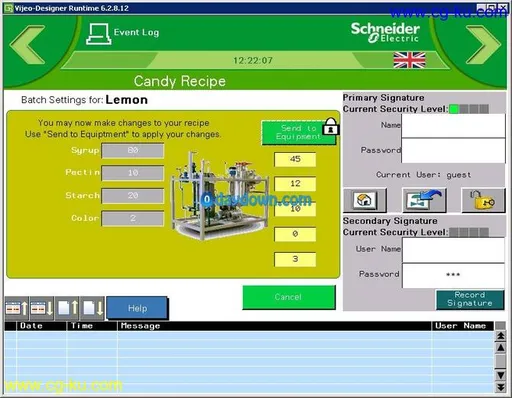Click the green primary security level indicator
Image resolution: width=512 pixels, height=398 pixels.
tap(454, 109)
